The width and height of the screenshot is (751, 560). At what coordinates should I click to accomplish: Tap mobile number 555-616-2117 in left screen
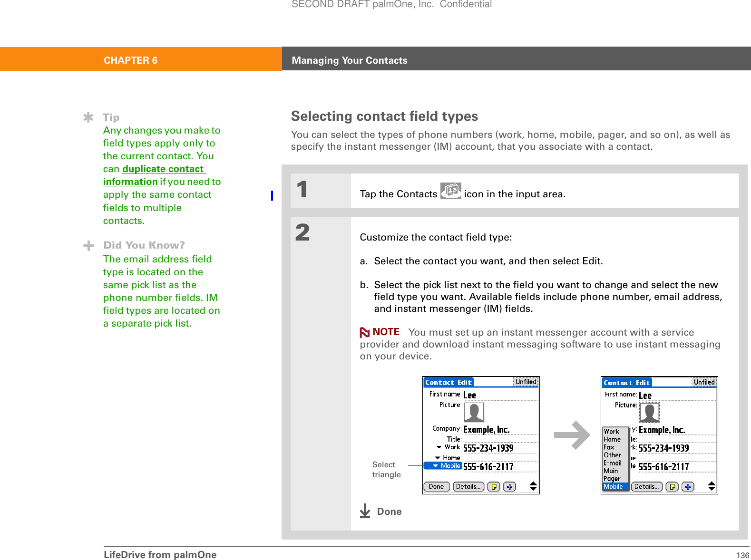click(500, 467)
